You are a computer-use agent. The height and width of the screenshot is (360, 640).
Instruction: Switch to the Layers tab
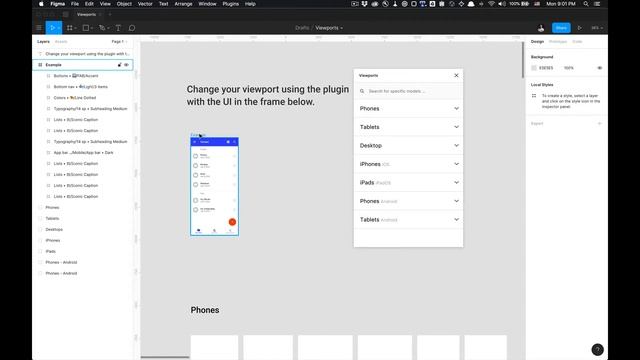(x=43, y=42)
